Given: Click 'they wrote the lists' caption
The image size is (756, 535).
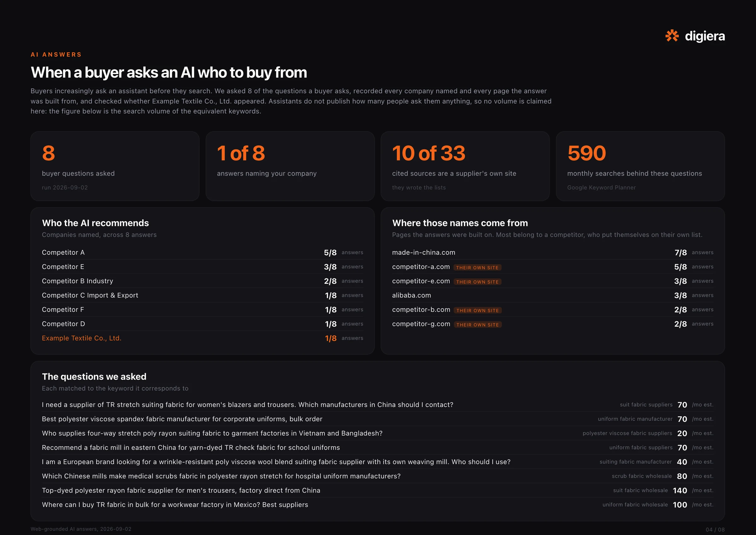Looking at the screenshot, I should click(x=419, y=188).
